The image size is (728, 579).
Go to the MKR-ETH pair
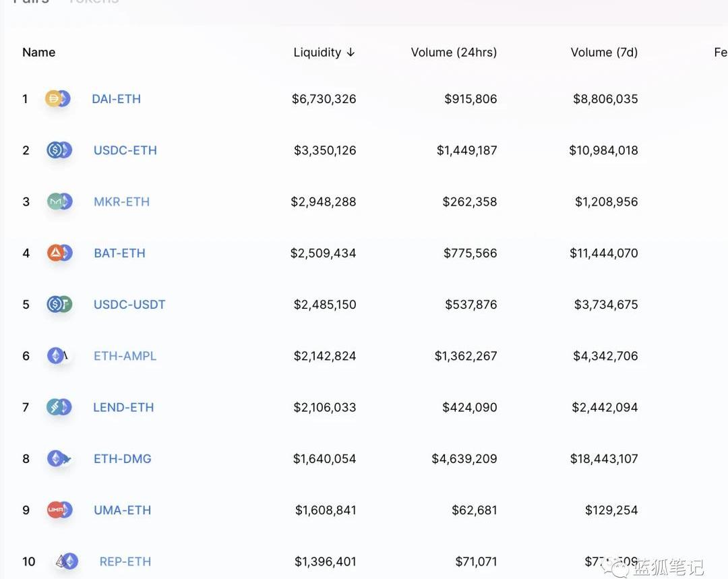click(121, 202)
